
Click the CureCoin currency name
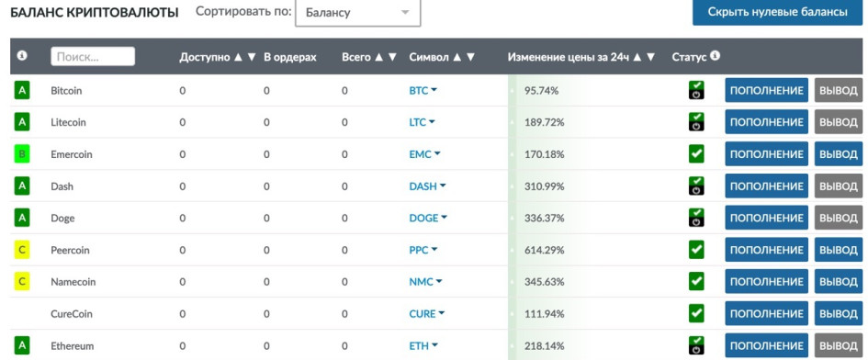(72, 314)
